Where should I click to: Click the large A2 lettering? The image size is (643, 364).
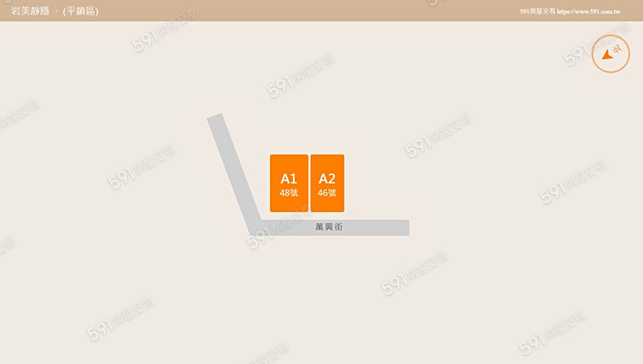click(327, 178)
